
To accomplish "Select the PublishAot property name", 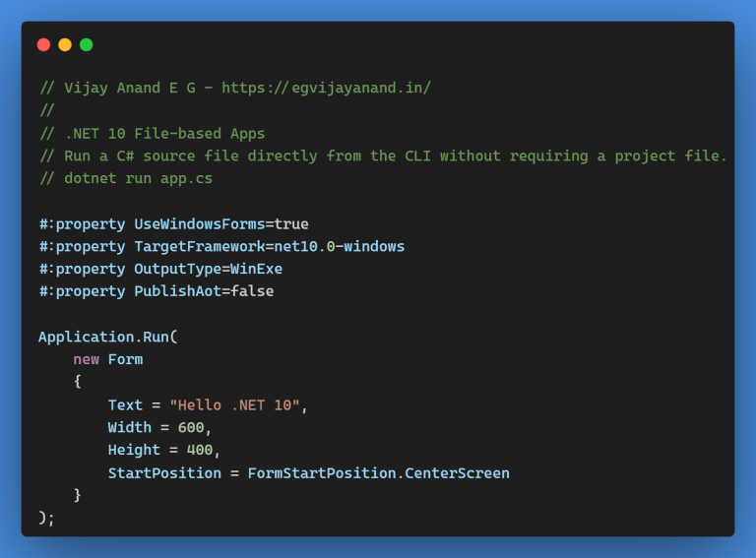I will [177, 291].
